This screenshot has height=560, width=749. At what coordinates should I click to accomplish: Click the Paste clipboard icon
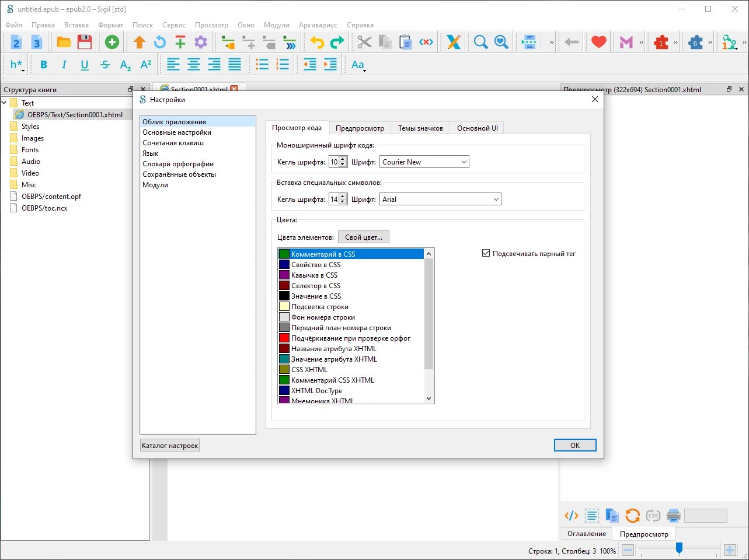point(405,42)
